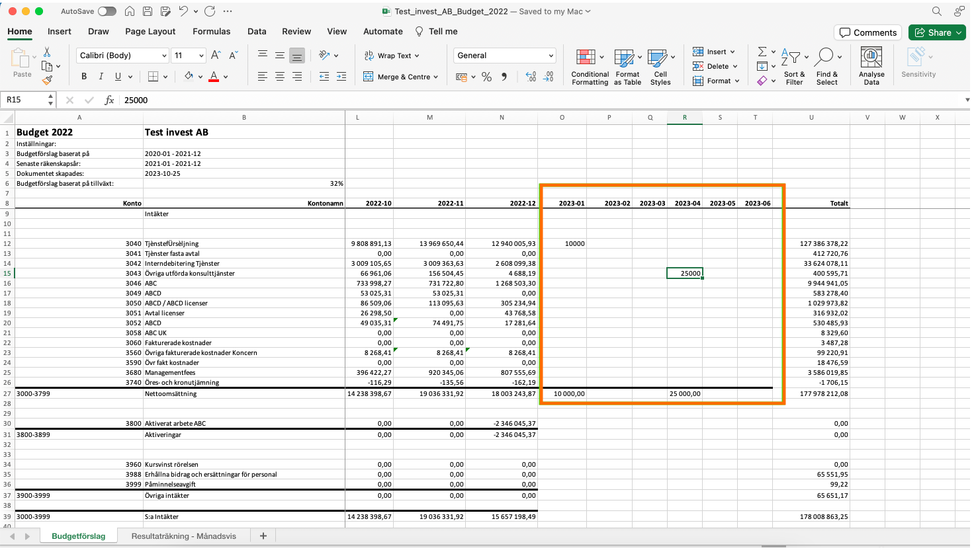Switch to the Data tab
The image size is (976, 560).
tap(257, 31)
